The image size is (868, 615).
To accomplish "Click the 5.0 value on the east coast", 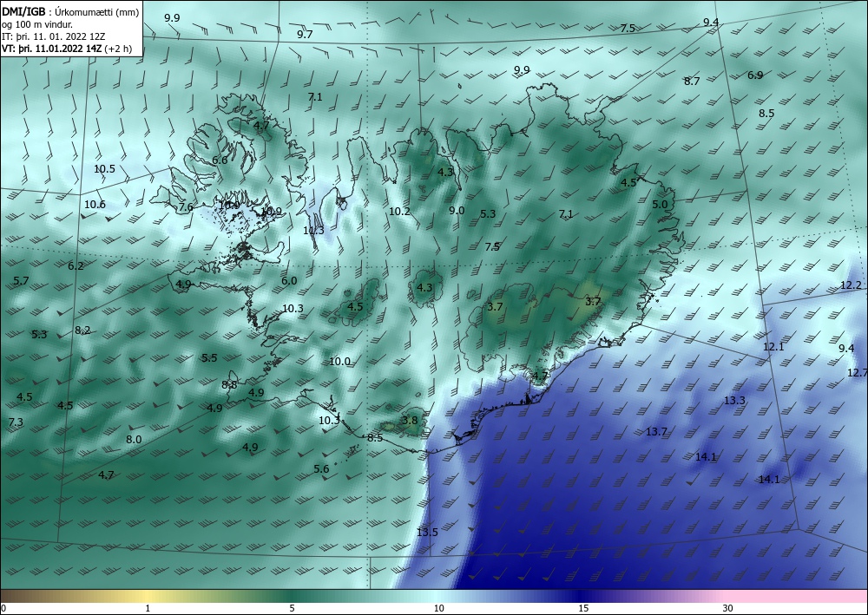I will (x=660, y=204).
